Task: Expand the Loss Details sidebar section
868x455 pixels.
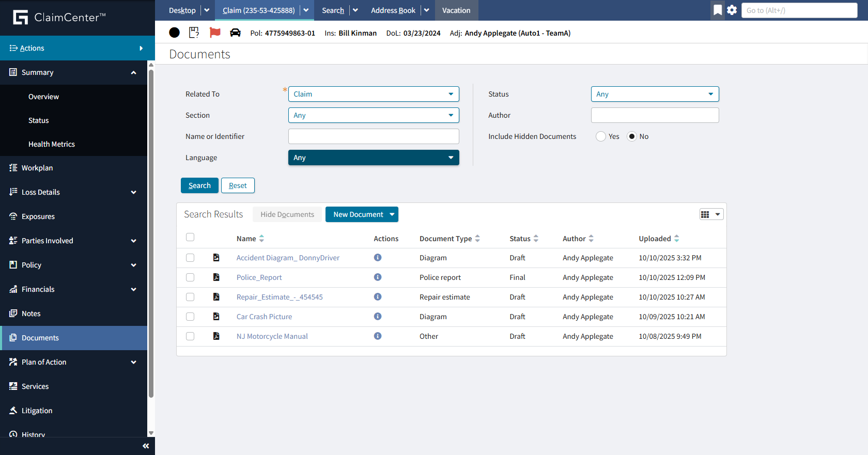Action: [134, 192]
